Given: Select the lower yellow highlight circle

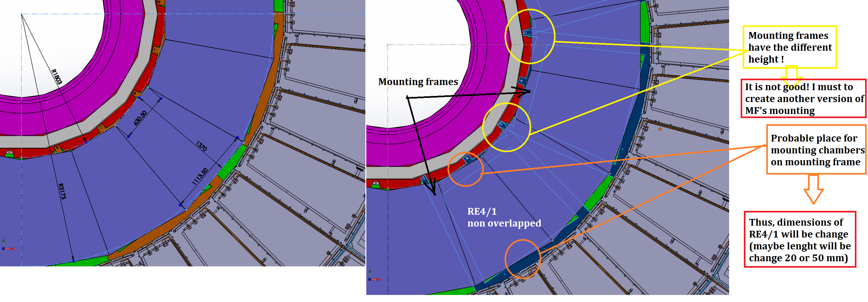Looking at the screenshot, I should tap(506, 127).
